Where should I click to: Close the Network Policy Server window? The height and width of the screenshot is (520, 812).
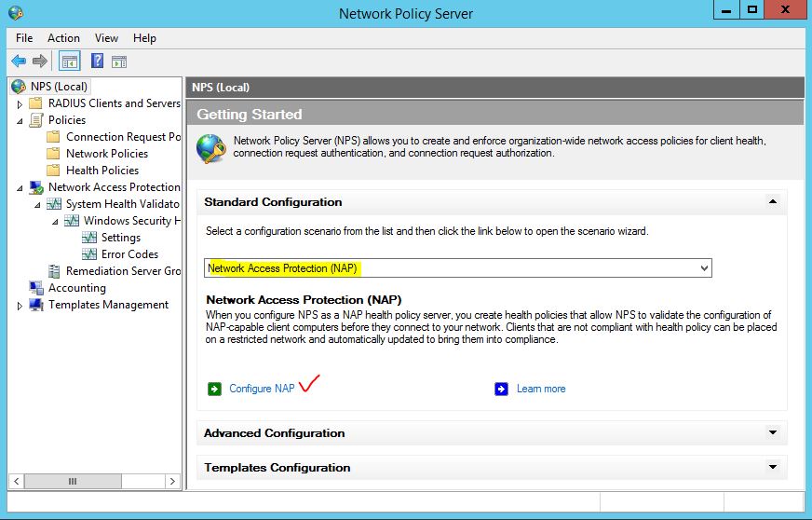click(x=785, y=10)
